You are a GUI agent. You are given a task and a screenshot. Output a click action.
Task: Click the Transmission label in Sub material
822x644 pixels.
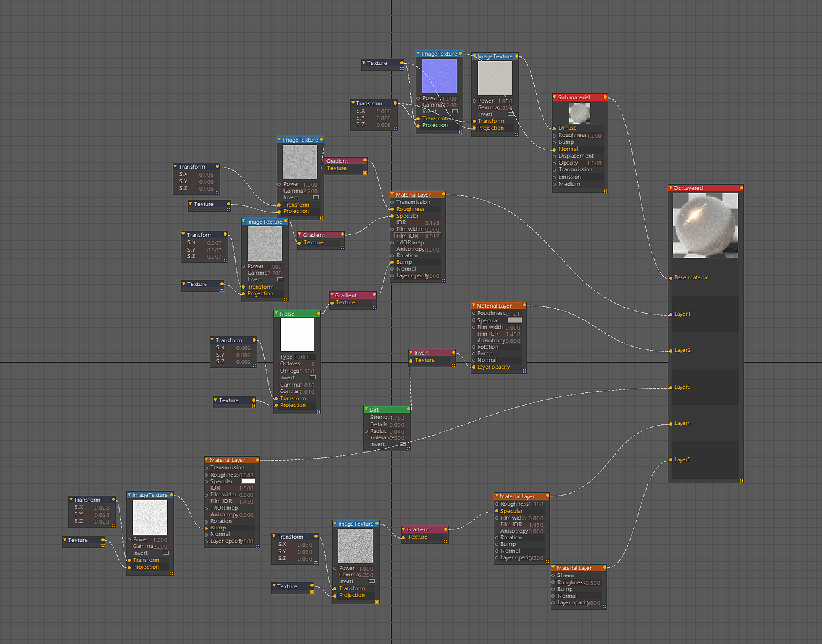[575, 170]
